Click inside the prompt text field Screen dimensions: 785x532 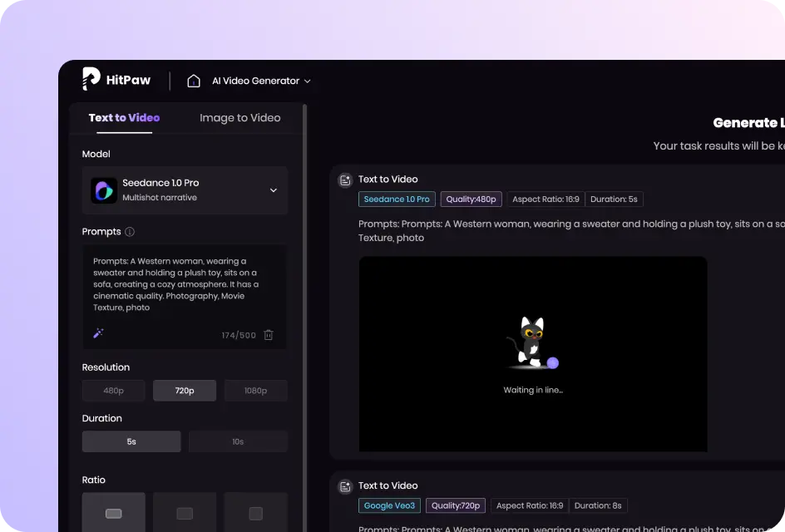pos(184,284)
